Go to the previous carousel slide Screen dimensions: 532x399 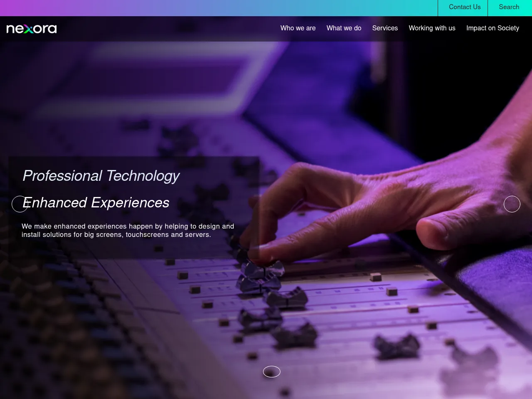click(x=20, y=204)
